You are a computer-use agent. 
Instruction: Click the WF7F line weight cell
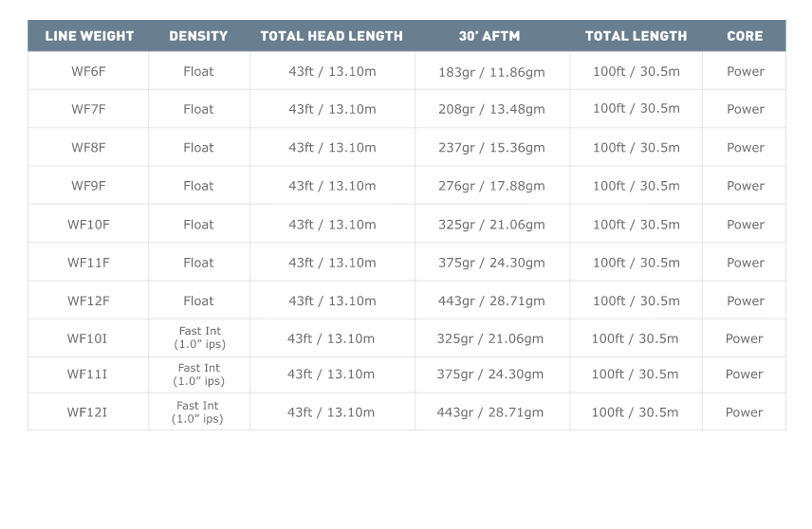point(88,109)
